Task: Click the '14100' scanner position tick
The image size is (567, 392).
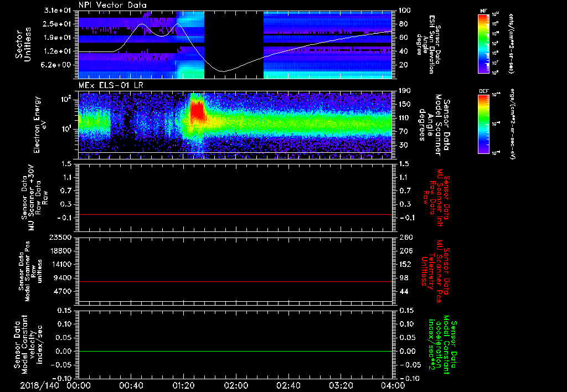Action: (x=61, y=264)
